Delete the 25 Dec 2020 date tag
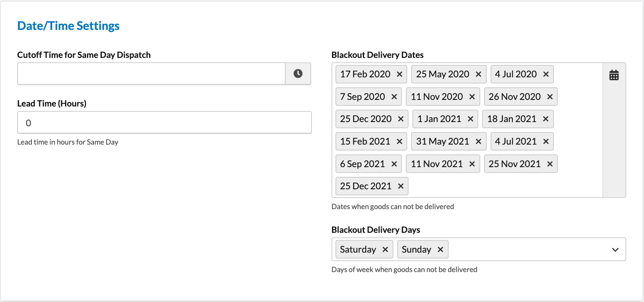Viewport: 644px width, 302px height. pyautogui.click(x=400, y=119)
